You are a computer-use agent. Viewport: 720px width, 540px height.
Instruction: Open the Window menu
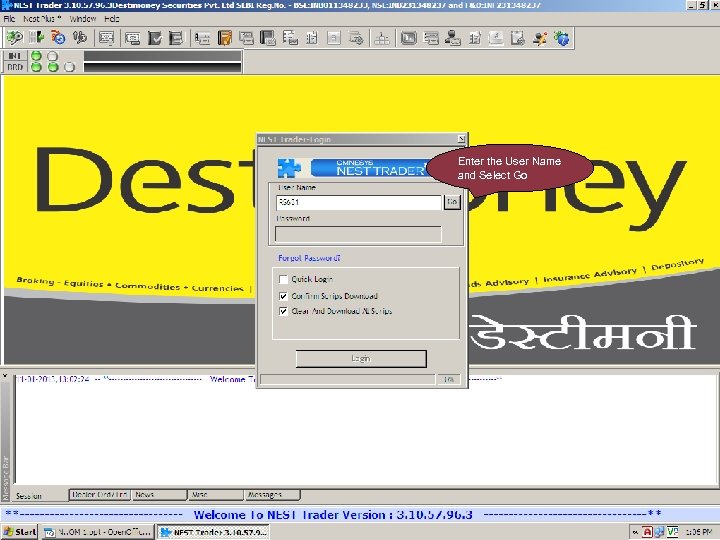(x=83, y=19)
